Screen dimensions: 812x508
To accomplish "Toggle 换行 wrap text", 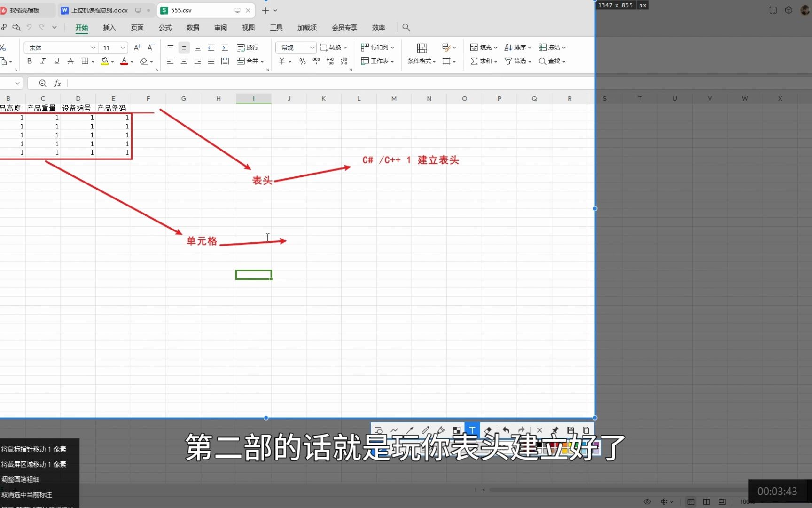I will (x=248, y=48).
